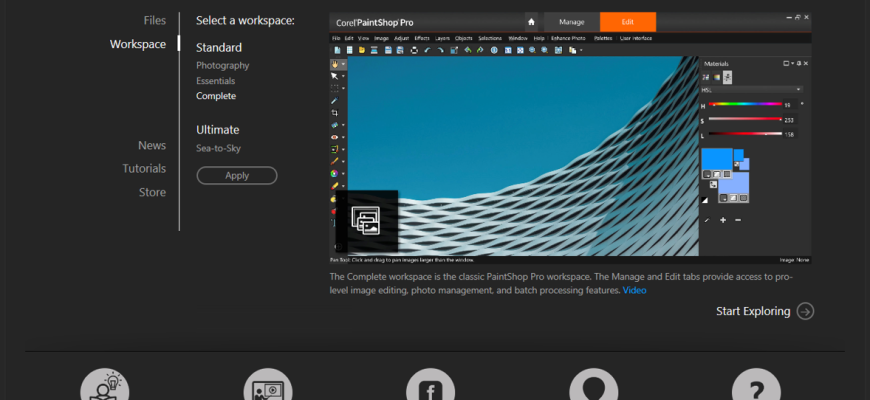Click the large blue foreground swatch in Materials
Screen dimensions: 870x400
[717, 159]
